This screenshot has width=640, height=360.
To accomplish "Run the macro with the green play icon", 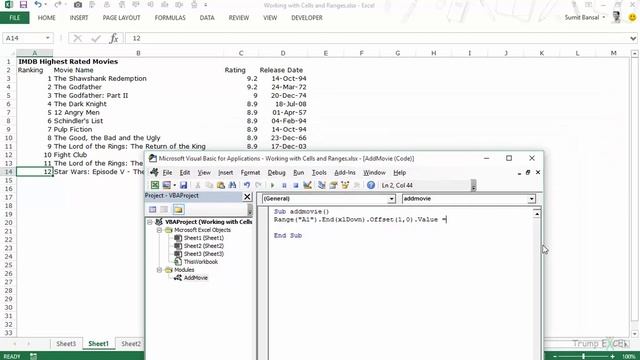I will coord(272,185).
